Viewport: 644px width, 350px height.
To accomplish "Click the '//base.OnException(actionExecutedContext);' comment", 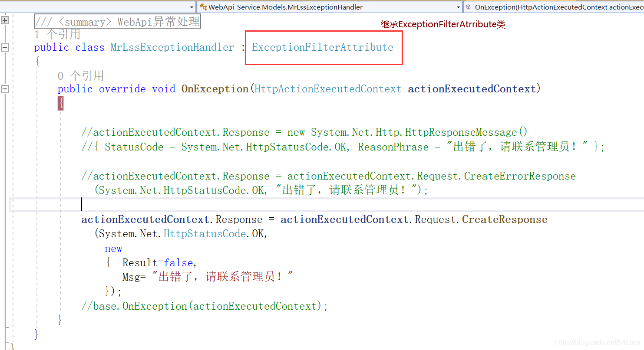I will [205, 306].
